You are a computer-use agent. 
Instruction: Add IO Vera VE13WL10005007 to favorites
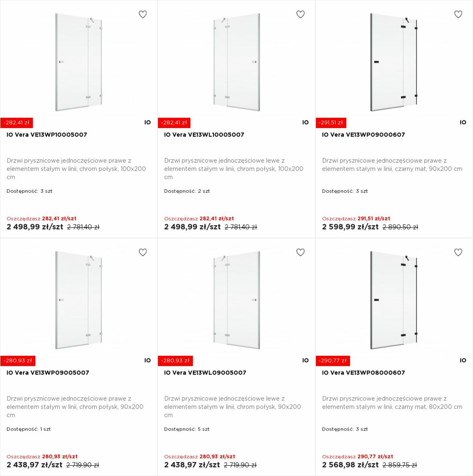click(300, 14)
